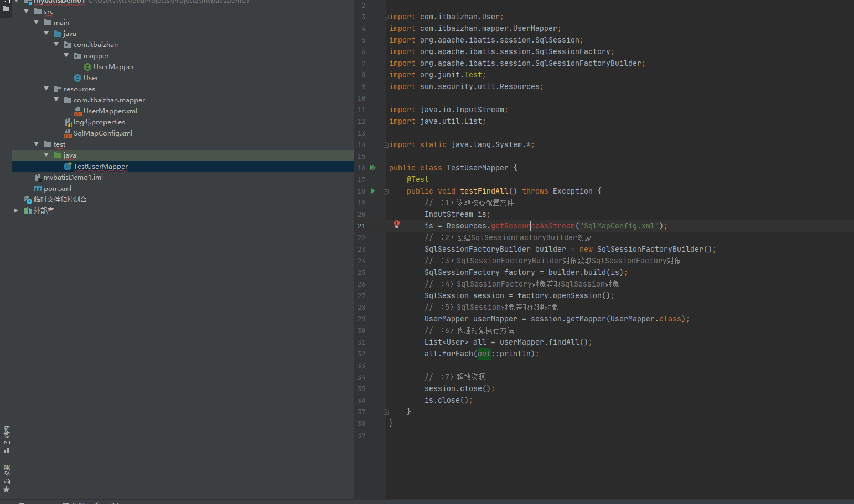Select the main folder row
Viewport: 854px width, 504px height.
click(x=183, y=23)
